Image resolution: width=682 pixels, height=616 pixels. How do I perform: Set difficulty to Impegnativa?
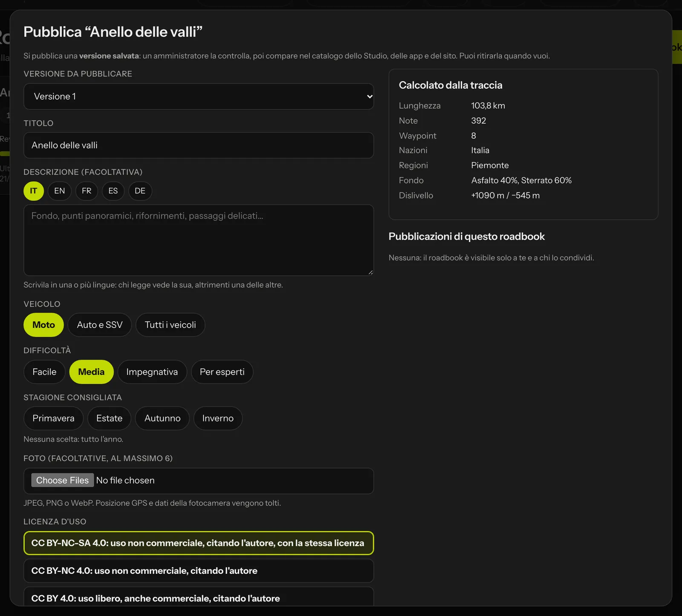152,372
